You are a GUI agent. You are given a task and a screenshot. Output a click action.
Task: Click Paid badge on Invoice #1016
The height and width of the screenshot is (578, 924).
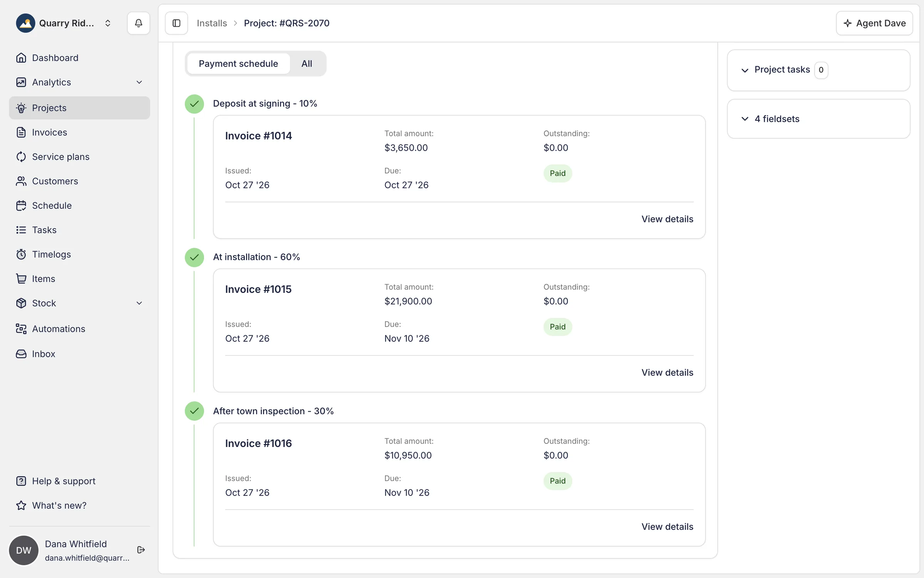pyautogui.click(x=557, y=481)
